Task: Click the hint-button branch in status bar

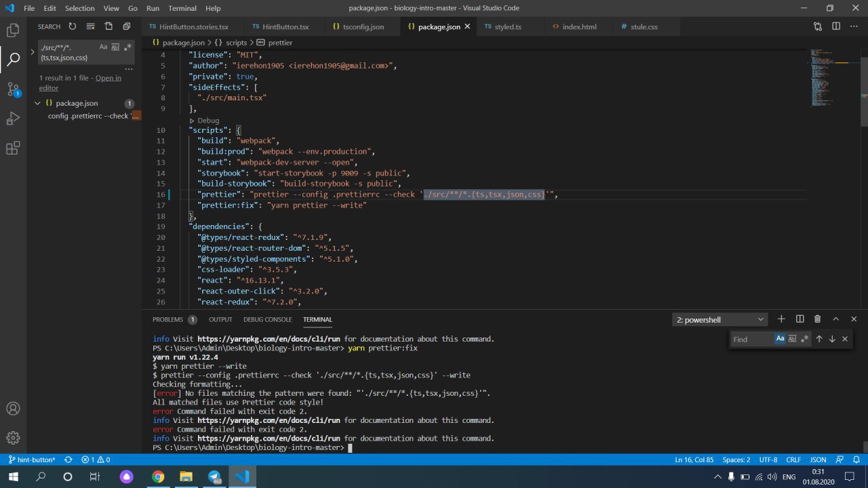Action: pos(32,460)
